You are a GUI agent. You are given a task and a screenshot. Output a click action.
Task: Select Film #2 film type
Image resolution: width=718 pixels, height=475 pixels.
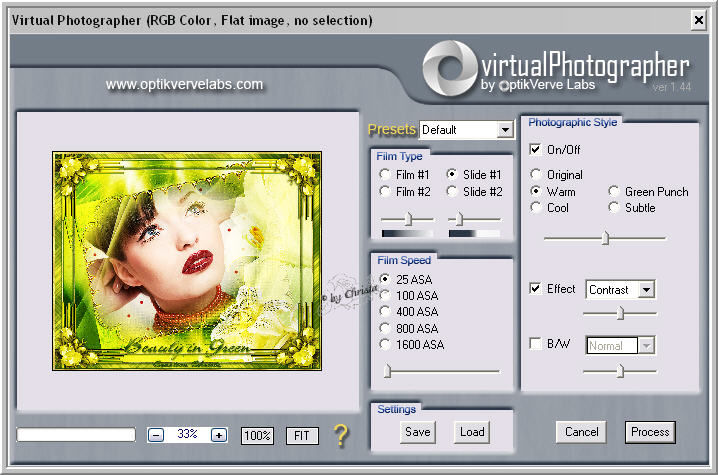385,191
